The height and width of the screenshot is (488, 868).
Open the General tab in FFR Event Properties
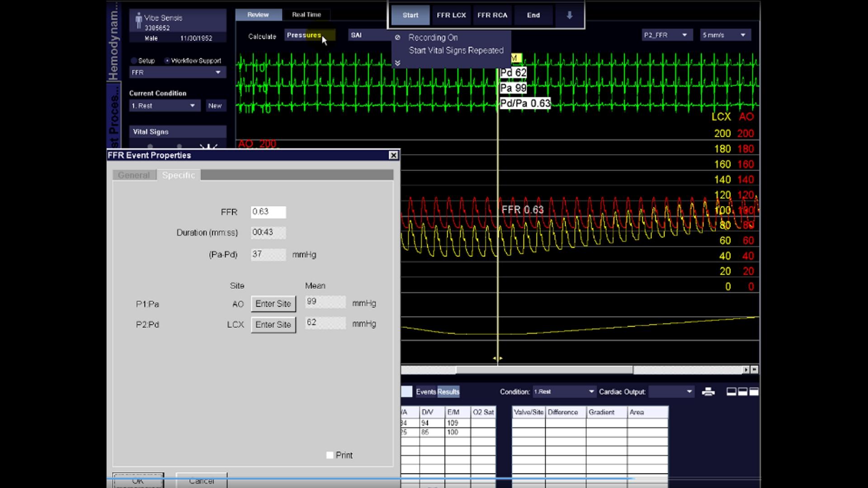coord(133,175)
